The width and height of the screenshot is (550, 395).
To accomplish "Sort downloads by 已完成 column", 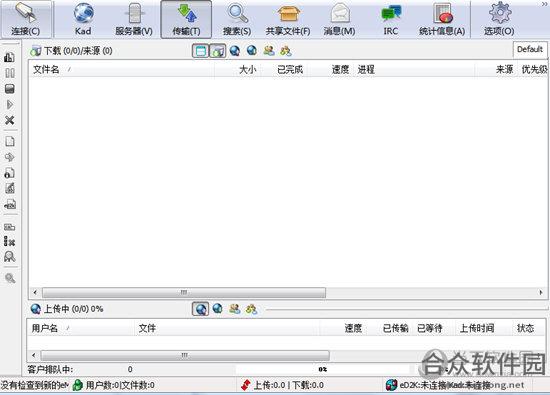I will (x=283, y=69).
